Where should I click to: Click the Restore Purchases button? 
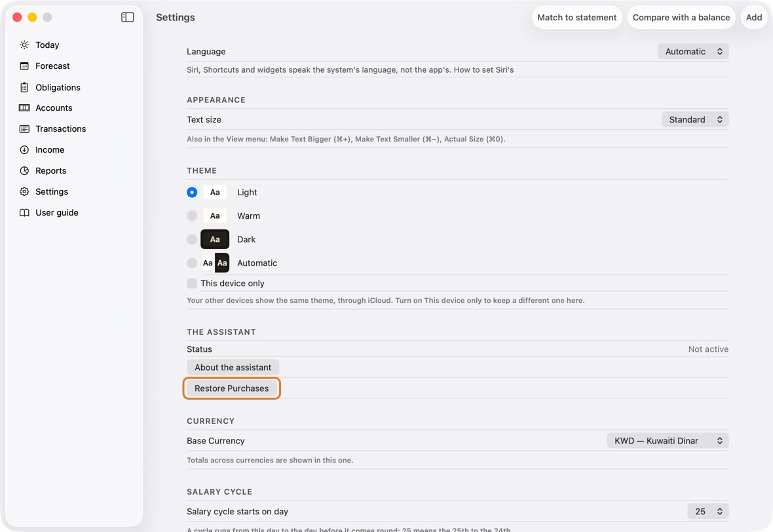pos(232,389)
